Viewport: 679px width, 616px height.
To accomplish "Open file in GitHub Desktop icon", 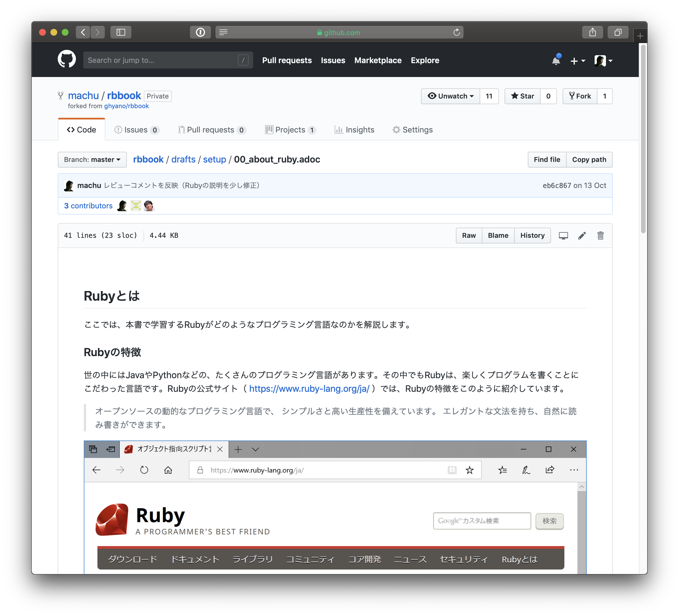I will point(563,236).
